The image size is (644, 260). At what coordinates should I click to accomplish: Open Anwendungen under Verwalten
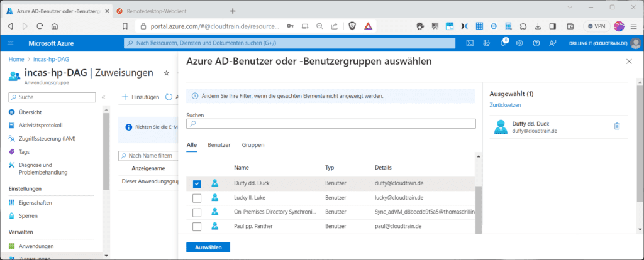(36, 246)
